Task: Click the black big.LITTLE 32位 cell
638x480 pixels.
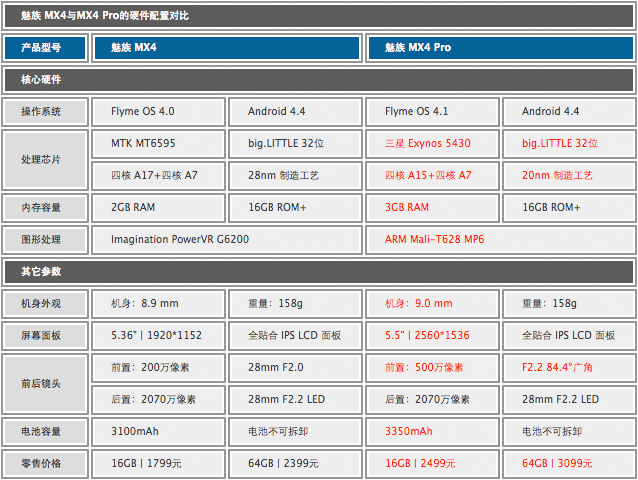Action: tap(295, 144)
